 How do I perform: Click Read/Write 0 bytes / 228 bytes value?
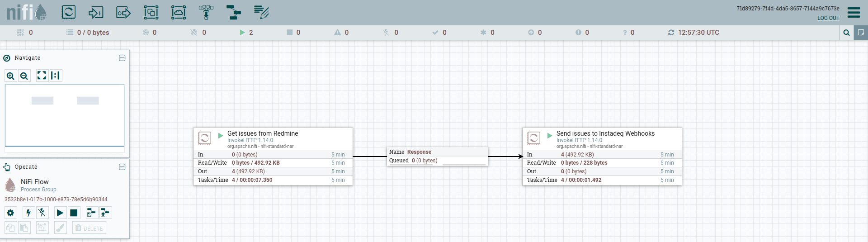(x=584, y=163)
